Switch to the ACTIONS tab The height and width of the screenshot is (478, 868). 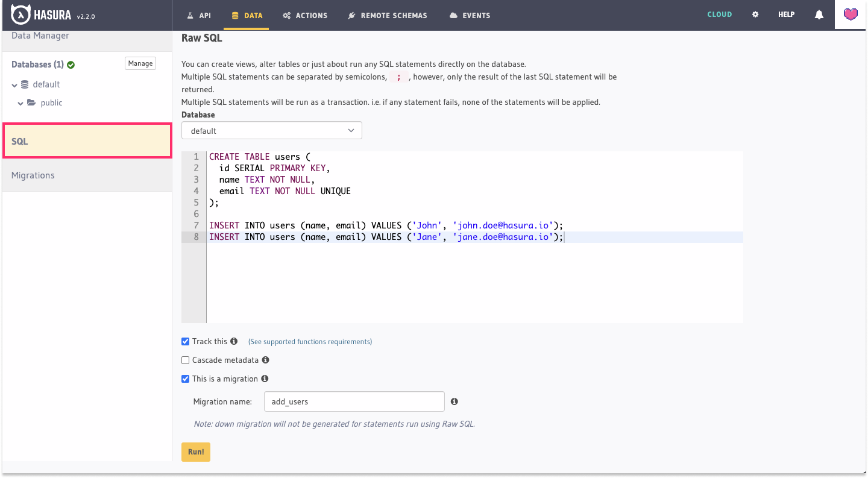point(304,15)
